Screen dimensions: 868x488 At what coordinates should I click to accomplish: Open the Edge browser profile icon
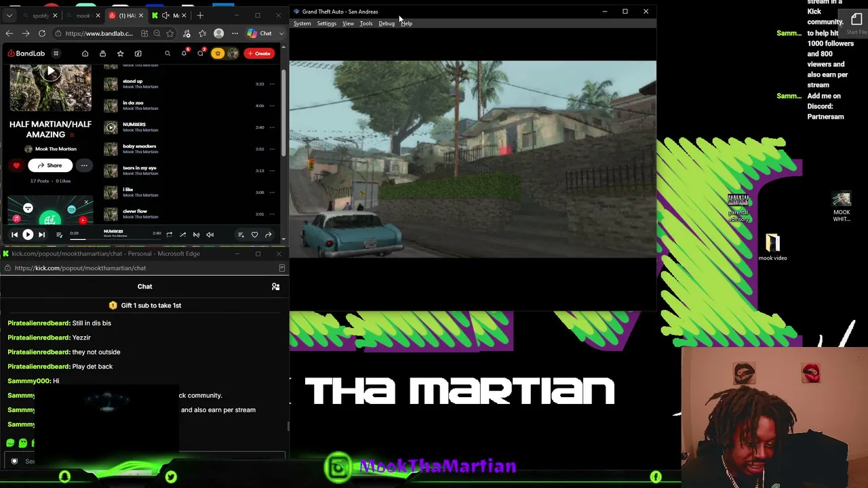pyautogui.click(x=218, y=33)
